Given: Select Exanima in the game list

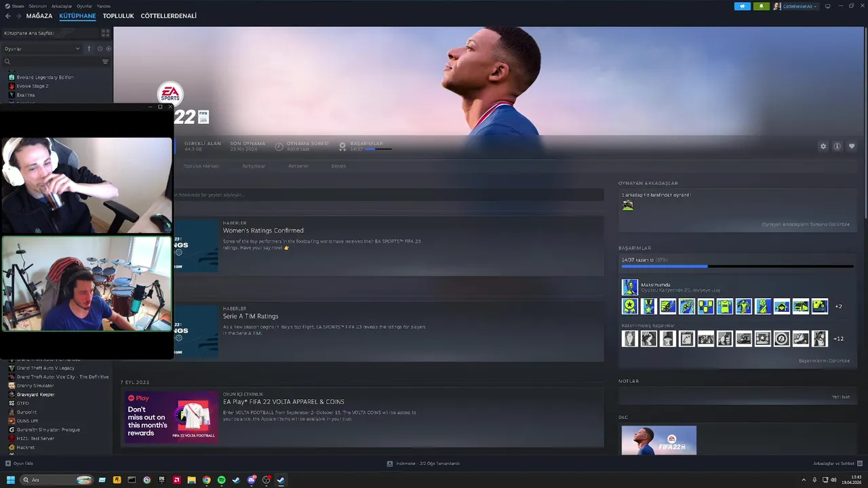Looking at the screenshot, I should [26, 95].
